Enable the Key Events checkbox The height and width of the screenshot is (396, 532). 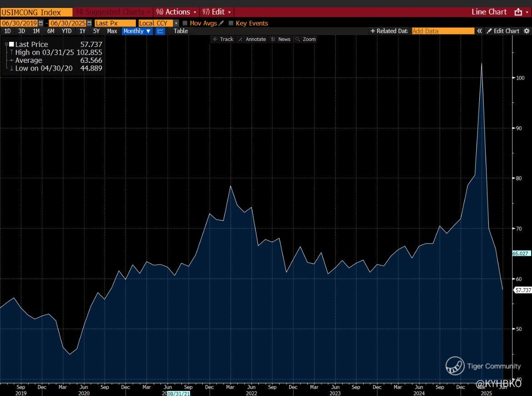point(231,23)
